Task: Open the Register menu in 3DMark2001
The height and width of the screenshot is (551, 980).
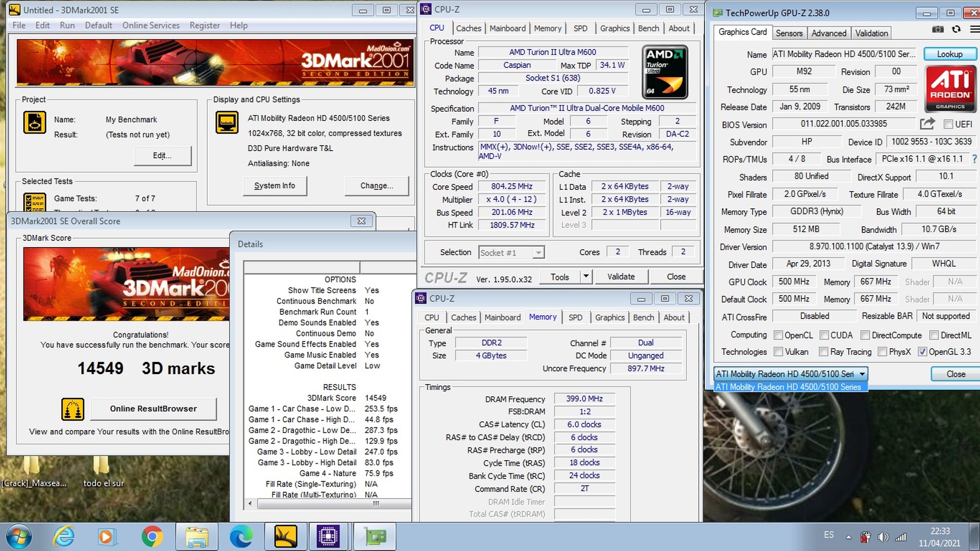Action: pyautogui.click(x=205, y=25)
